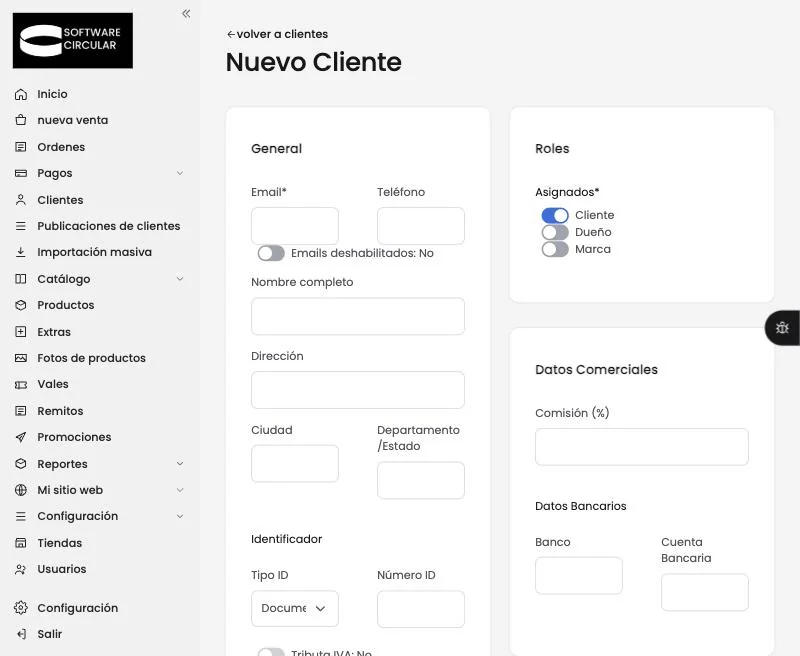This screenshot has width=800, height=656.
Task: Click the Catálogo book icon
Action: point(21,279)
